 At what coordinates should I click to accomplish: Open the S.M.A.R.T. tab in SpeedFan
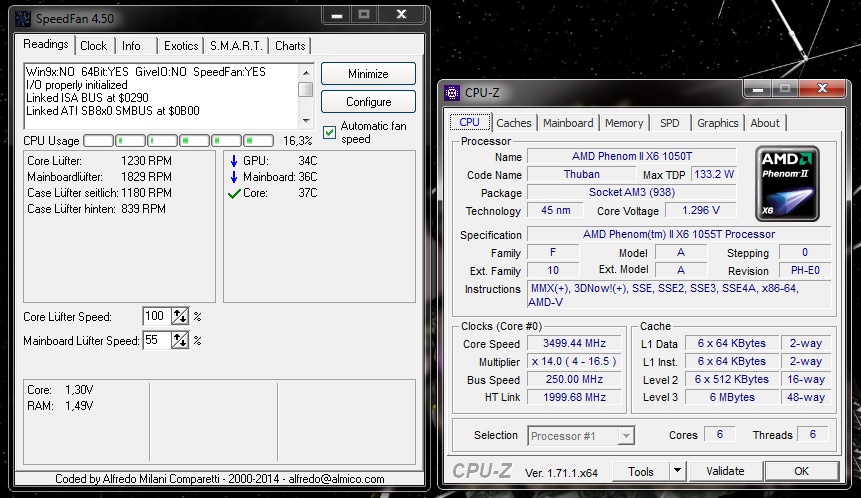pos(236,46)
